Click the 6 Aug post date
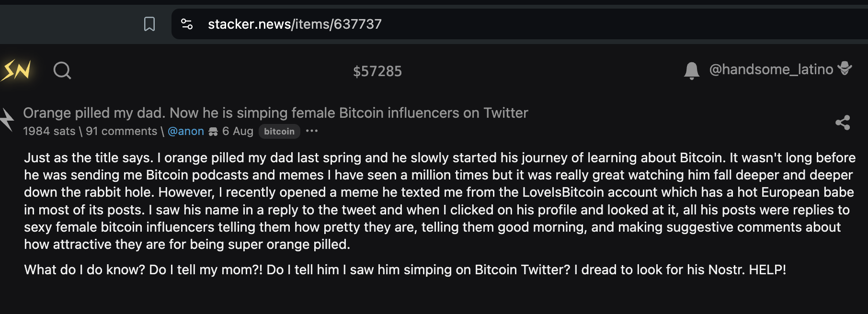Screen dimensions: 868x314 (238, 131)
